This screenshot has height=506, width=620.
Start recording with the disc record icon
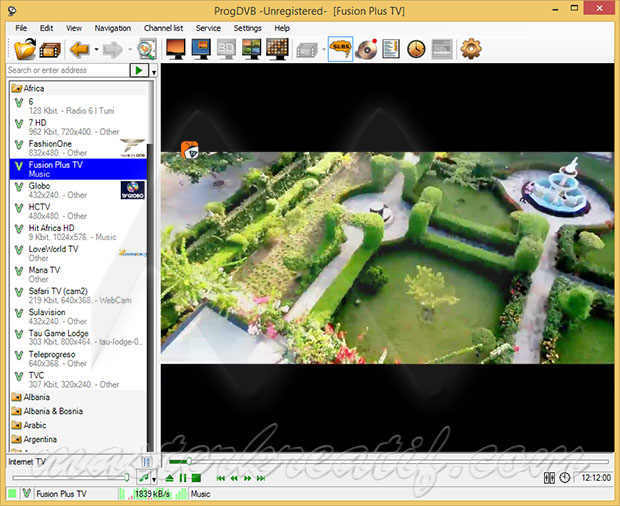point(367,49)
